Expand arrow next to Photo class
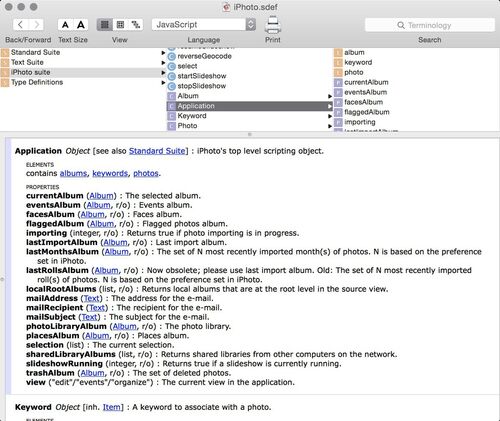The width and height of the screenshot is (500, 421). point(330,126)
